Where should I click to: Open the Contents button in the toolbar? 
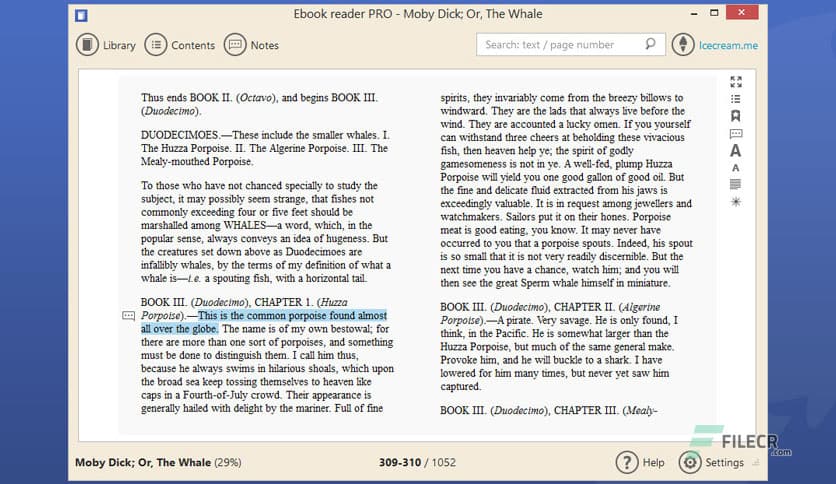click(x=180, y=45)
